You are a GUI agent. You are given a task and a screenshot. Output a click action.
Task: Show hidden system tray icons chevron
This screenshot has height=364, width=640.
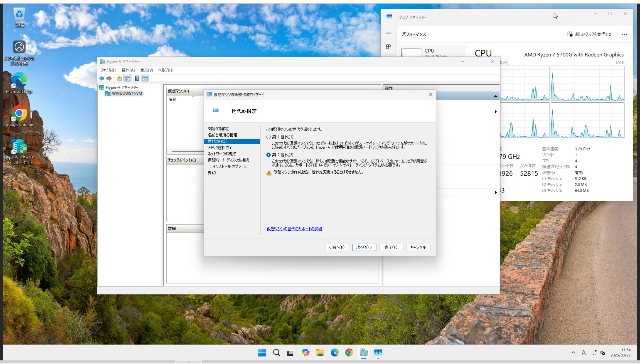click(x=573, y=352)
